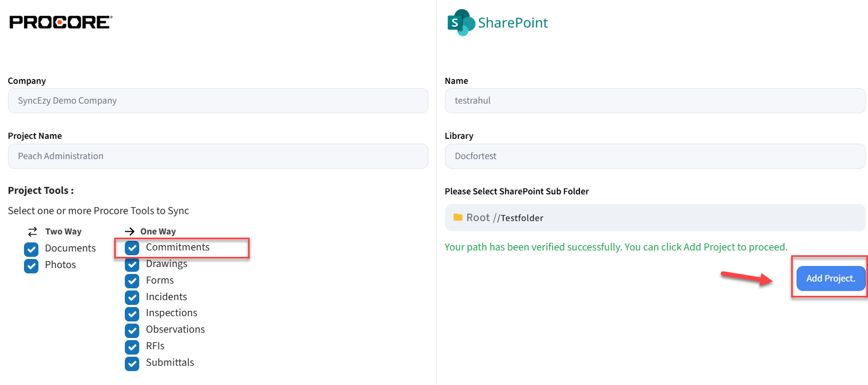The height and width of the screenshot is (385, 868).
Task: Click the Add Project button
Action: 830,278
